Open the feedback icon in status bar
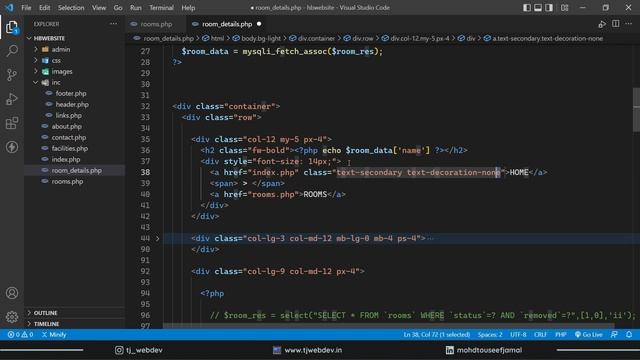 (x=614, y=335)
